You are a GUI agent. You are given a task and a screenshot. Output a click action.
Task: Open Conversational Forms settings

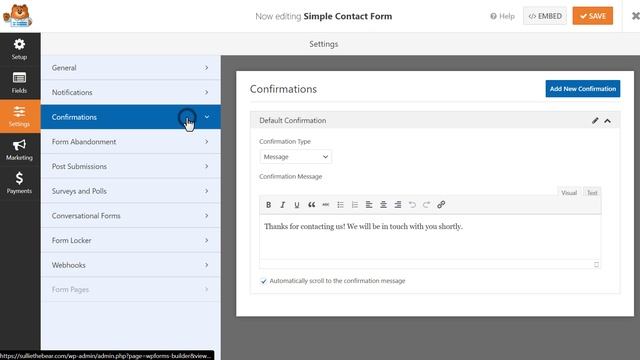pos(131,216)
